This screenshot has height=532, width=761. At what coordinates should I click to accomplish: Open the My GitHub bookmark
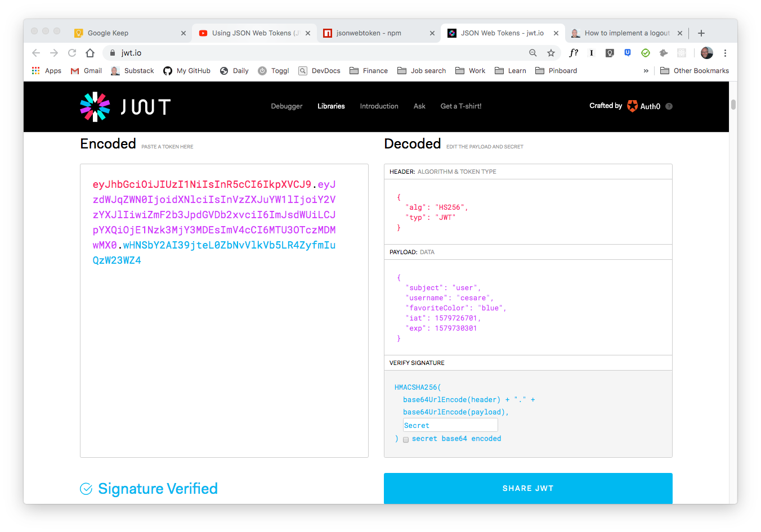[187, 71]
